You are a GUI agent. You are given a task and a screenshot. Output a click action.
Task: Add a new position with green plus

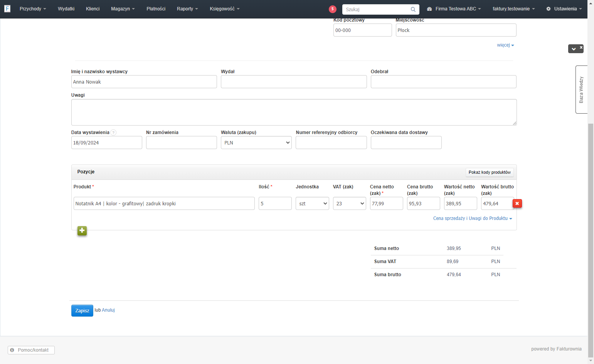pyautogui.click(x=82, y=231)
